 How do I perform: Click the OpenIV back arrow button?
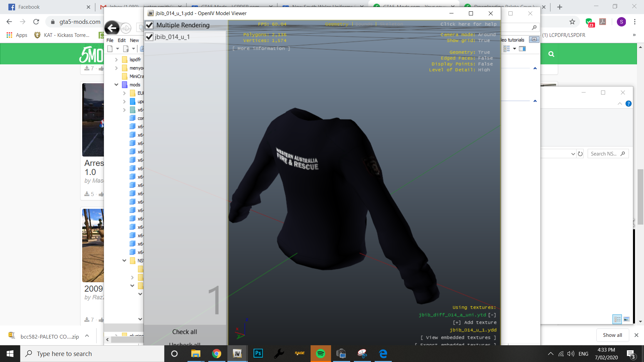point(112,28)
